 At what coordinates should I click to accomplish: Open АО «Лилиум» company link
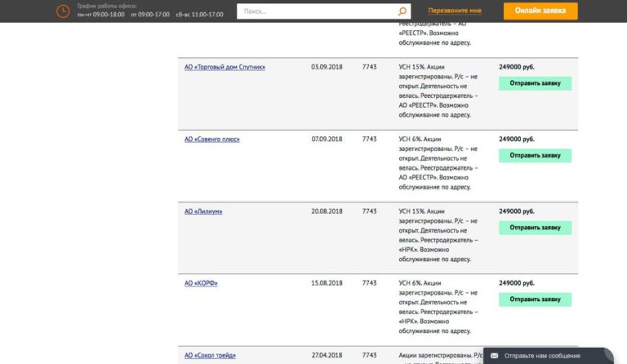[203, 211]
